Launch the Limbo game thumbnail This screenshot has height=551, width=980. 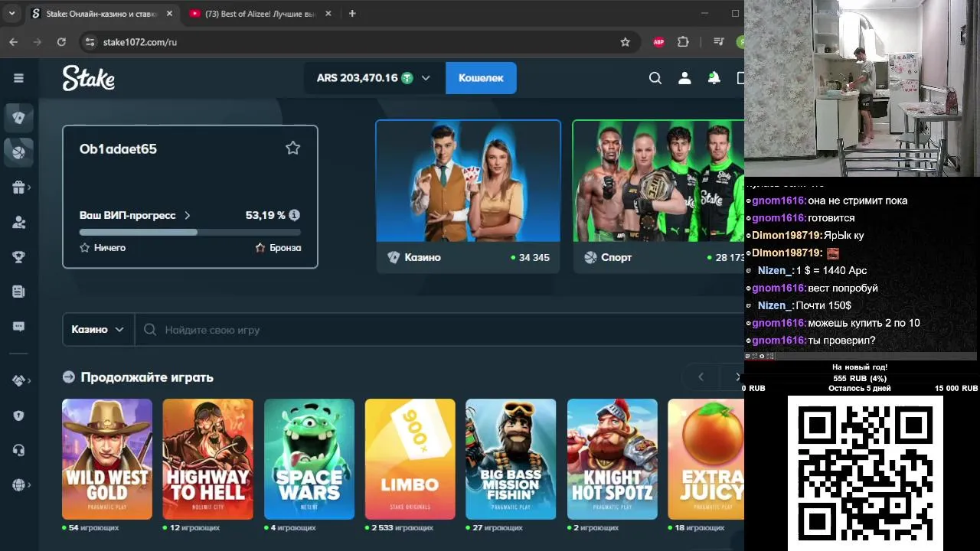tap(410, 459)
